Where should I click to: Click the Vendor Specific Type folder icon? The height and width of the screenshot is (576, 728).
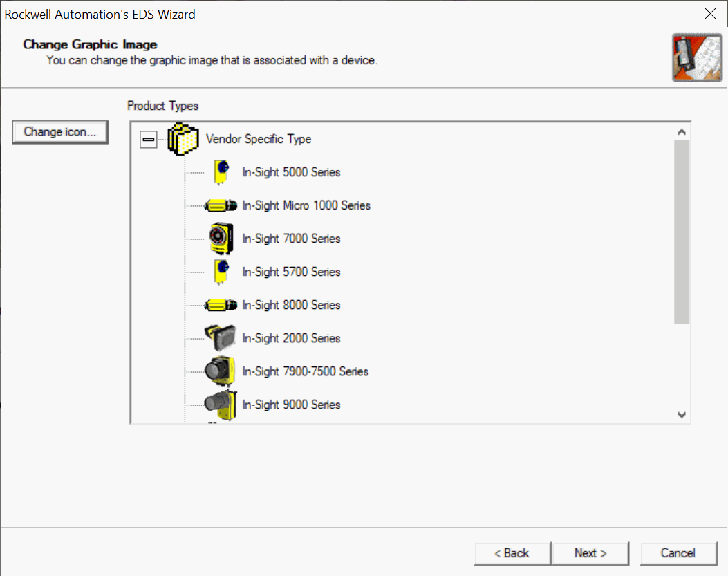[x=183, y=139]
